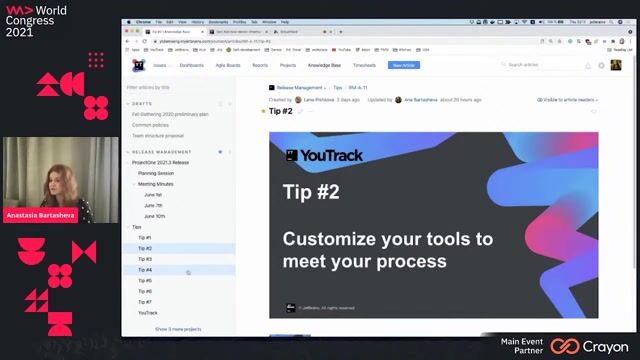Open the Common policies draft

coord(150,125)
